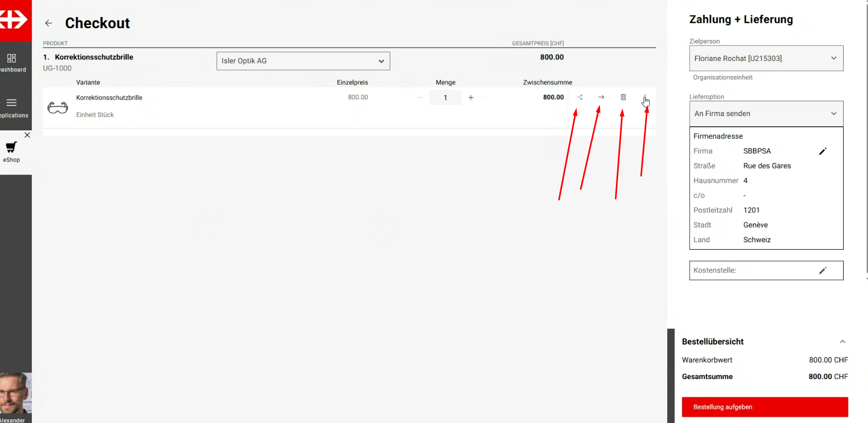The height and width of the screenshot is (423, 868).
Task: Click the Organisationseinheit label
Action: 723,77
